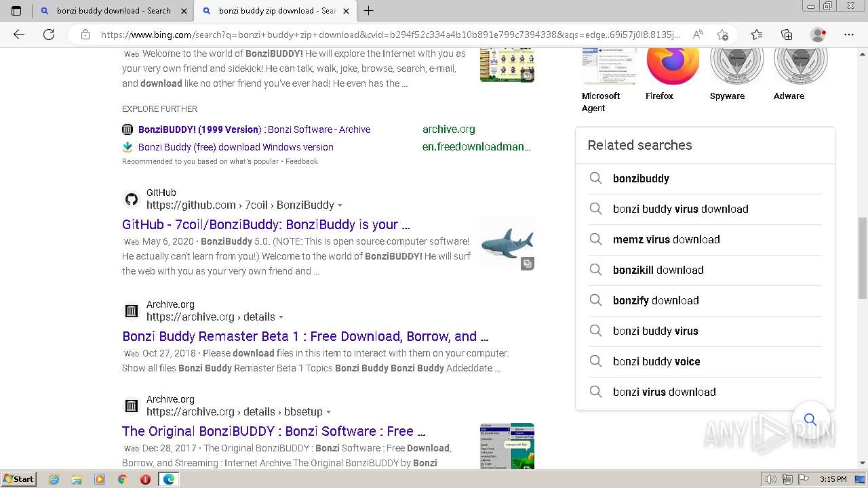The image size is (868, 488).
Task: Select Edge browser taskbar button
Action: tap(169, 479)
